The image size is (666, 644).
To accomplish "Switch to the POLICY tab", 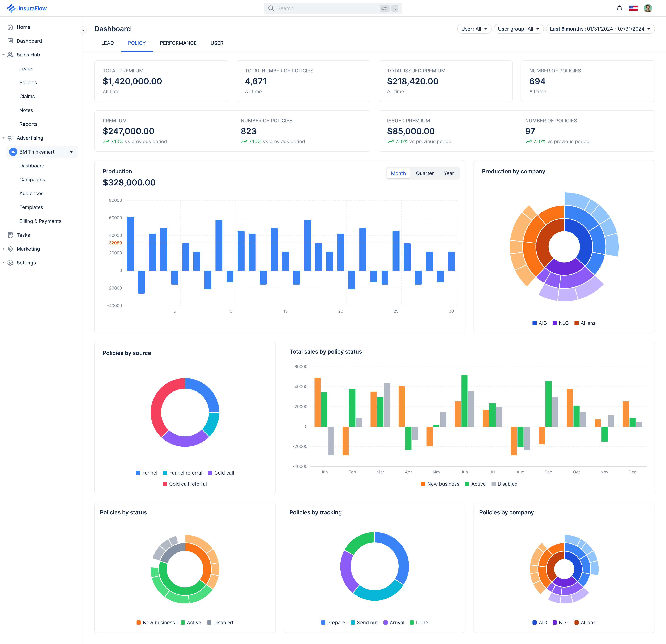I will [x=137, y=43].
